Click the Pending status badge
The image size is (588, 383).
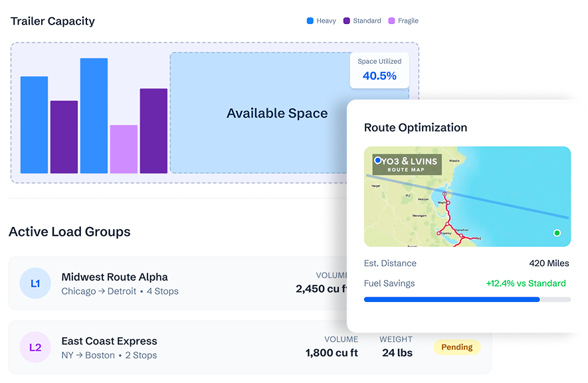(456, 346)
